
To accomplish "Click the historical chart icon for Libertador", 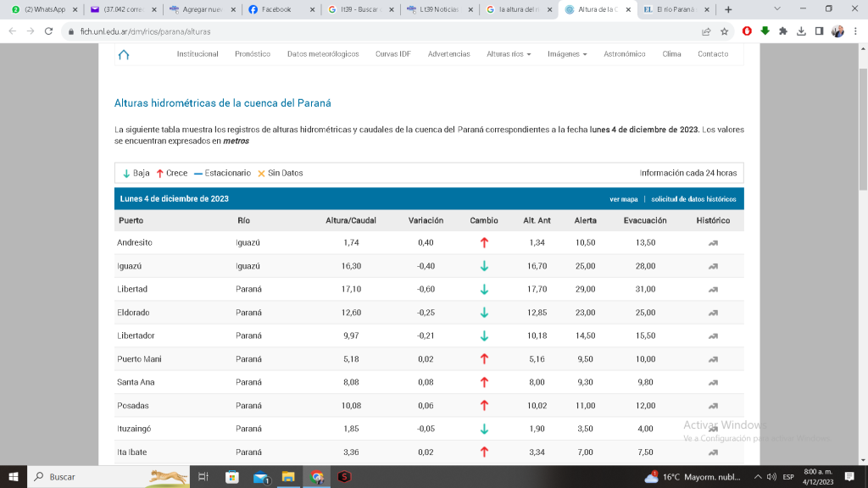I will click(x=713, y=336).
